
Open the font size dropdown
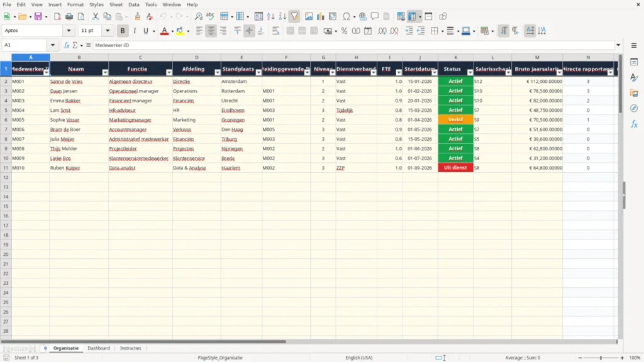(108, 31)
